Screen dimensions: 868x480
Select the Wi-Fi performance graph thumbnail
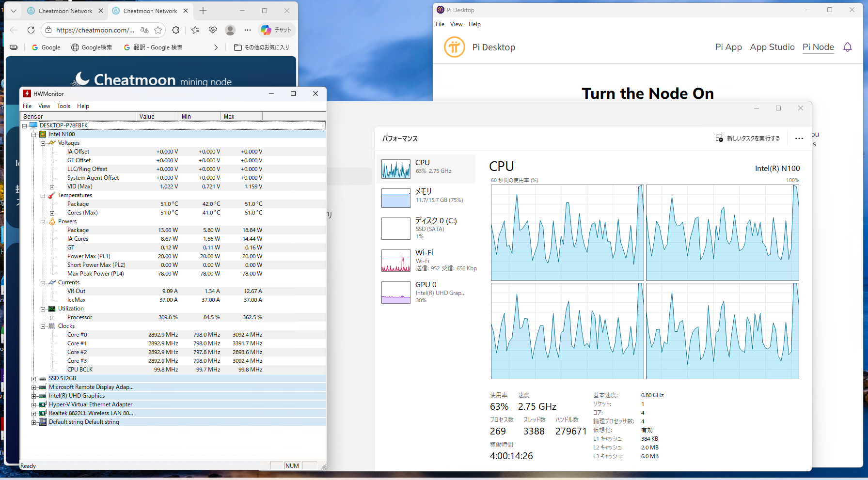pos(396,261)
